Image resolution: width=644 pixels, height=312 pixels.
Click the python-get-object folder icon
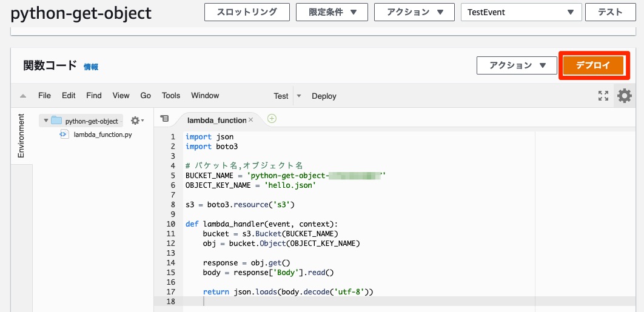56,121
